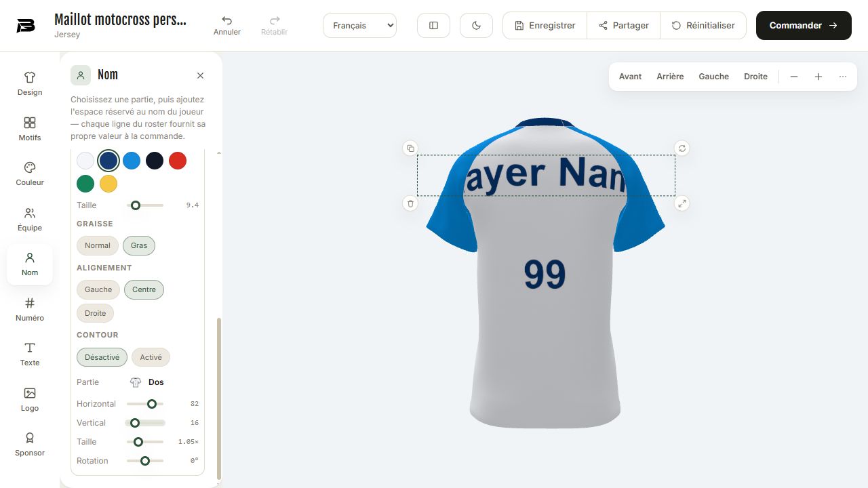Pick the red color swatch
This screenshot has height=488, width=868.
tap(178, 161)
